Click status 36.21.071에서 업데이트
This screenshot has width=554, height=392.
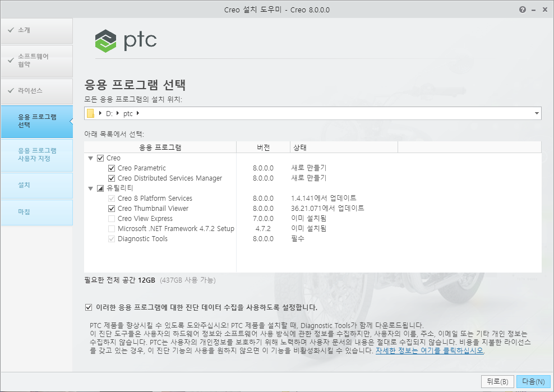(x=327, y=209)
